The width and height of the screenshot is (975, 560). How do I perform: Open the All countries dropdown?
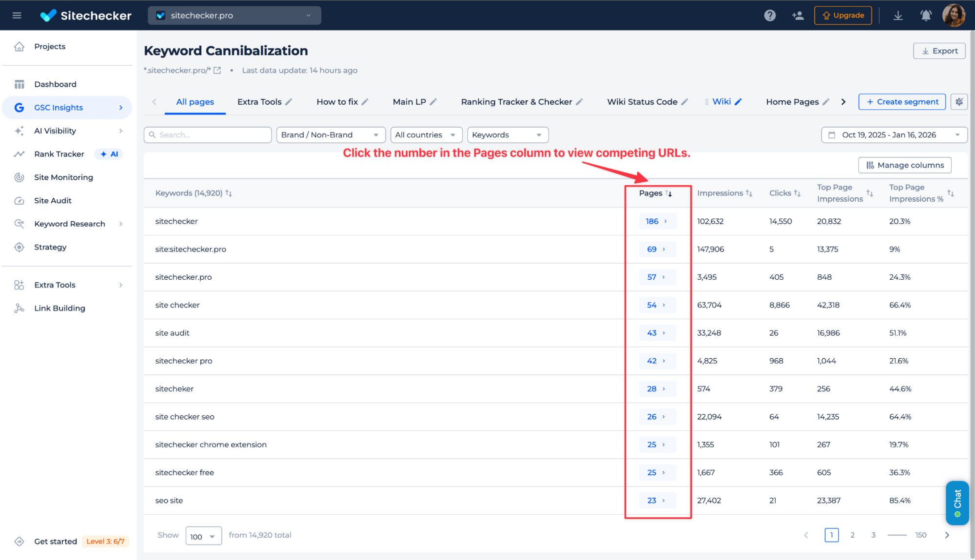426,135
